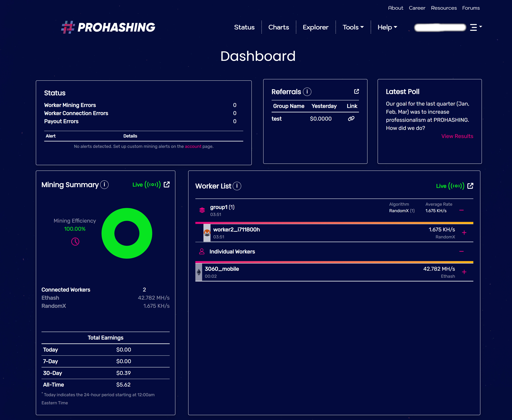Open Worker List in new window icon
The height and width of the screenshot is (420, 512).
pos(470,186)
